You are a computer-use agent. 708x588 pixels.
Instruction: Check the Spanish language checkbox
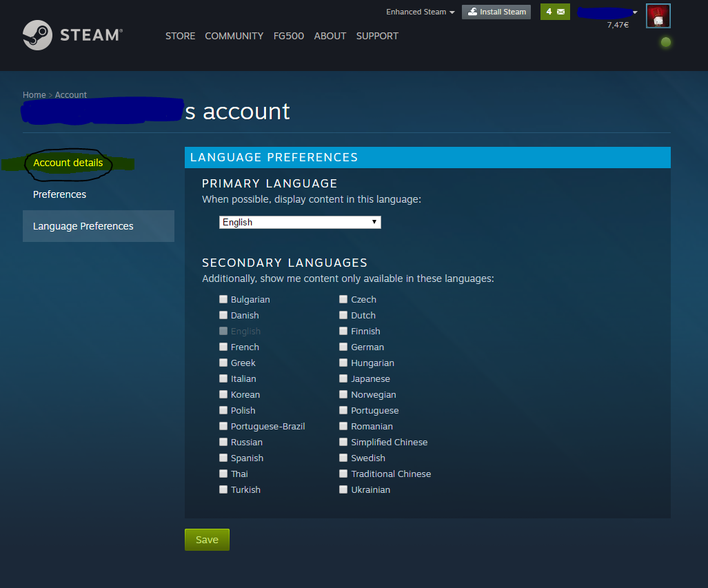(223, 458)
